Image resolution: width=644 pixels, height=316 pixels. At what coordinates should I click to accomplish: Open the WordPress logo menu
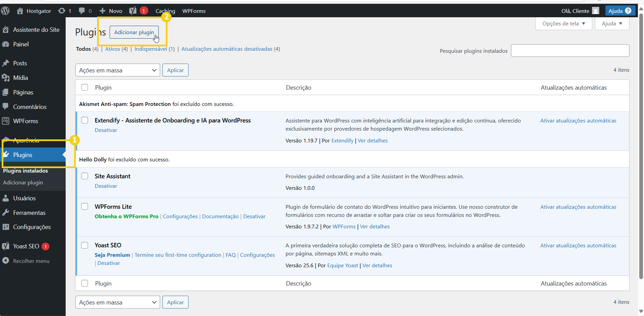[5, 11]
